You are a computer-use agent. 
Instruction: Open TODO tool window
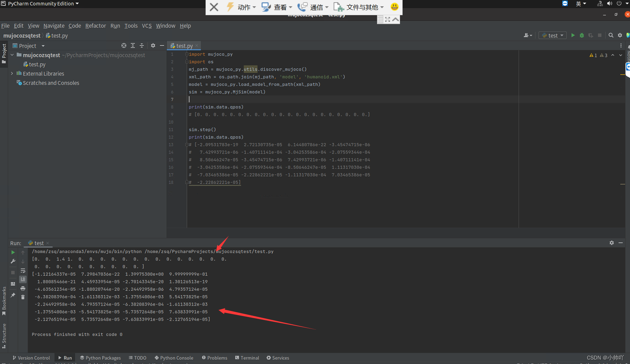137,358
